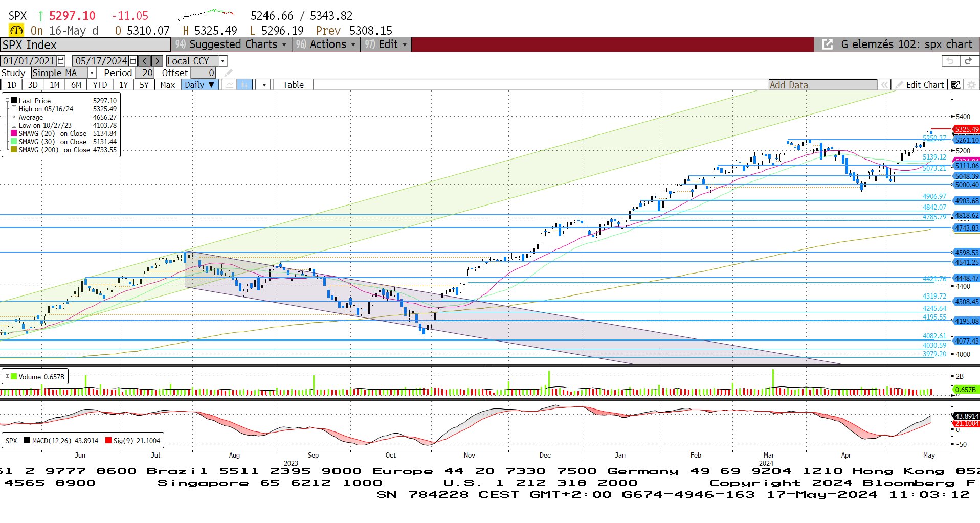Click into the SPX Index field
This screenshot has width=980, height=523.
click(x=85, y=44)
